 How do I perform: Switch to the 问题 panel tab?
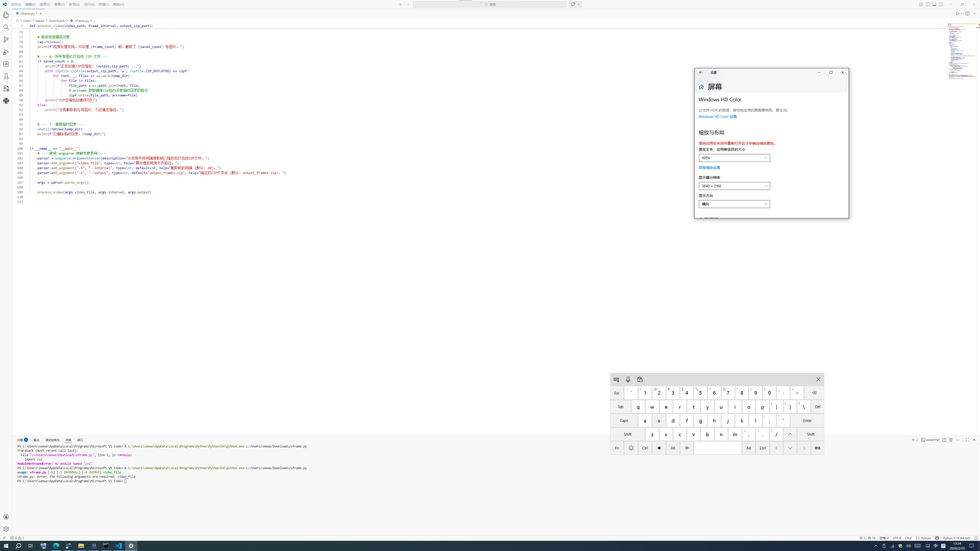22,440
